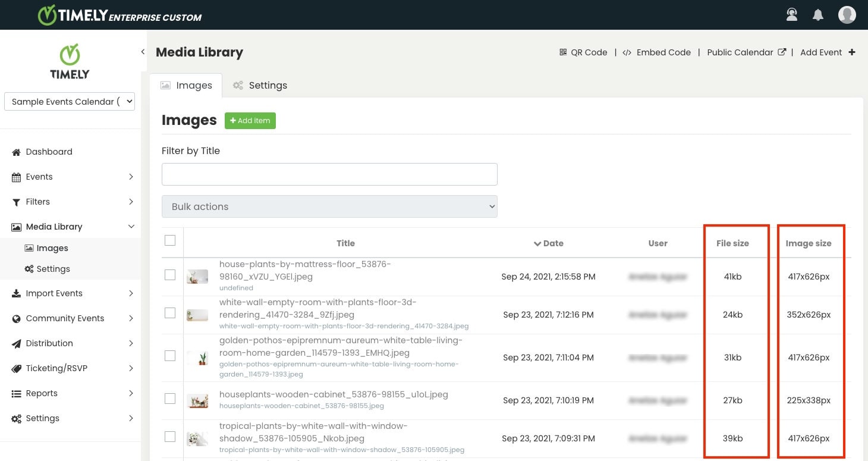Check the houseplants-wooden-cabinet image row
868x461 pixels.
click(170, 399)
